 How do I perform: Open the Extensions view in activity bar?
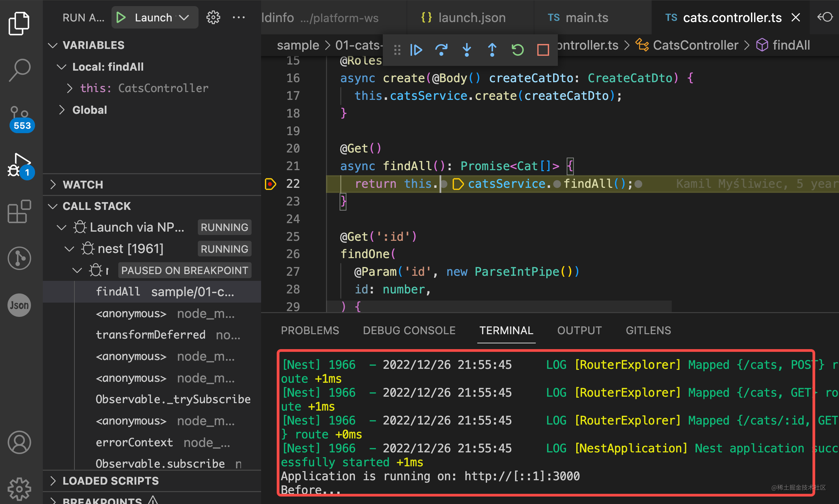point(19,211)
